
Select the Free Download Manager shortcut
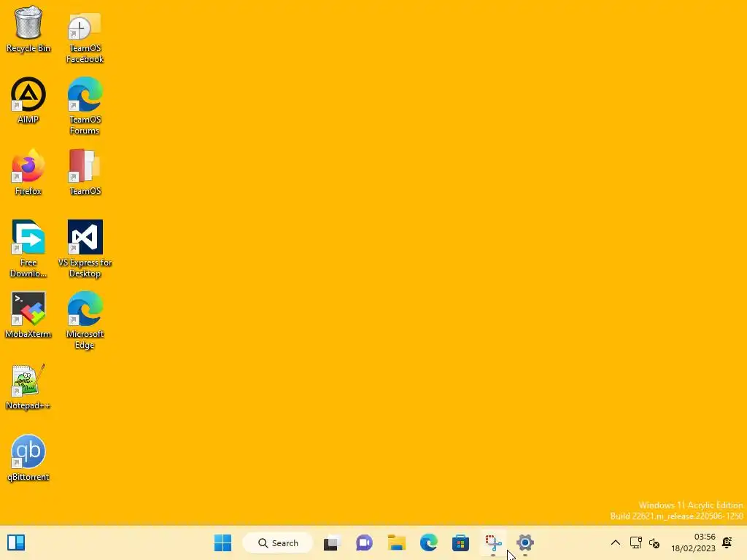(28, 249)
